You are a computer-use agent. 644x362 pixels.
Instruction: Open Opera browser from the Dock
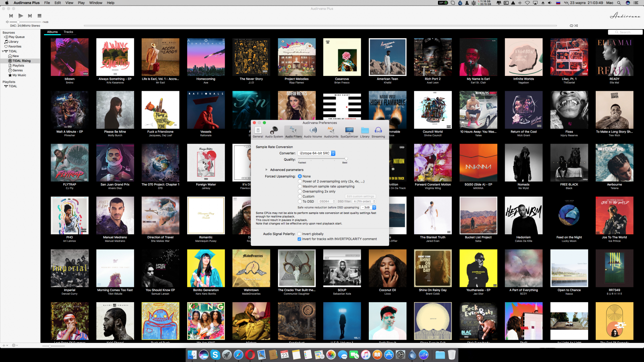[250, 355]
